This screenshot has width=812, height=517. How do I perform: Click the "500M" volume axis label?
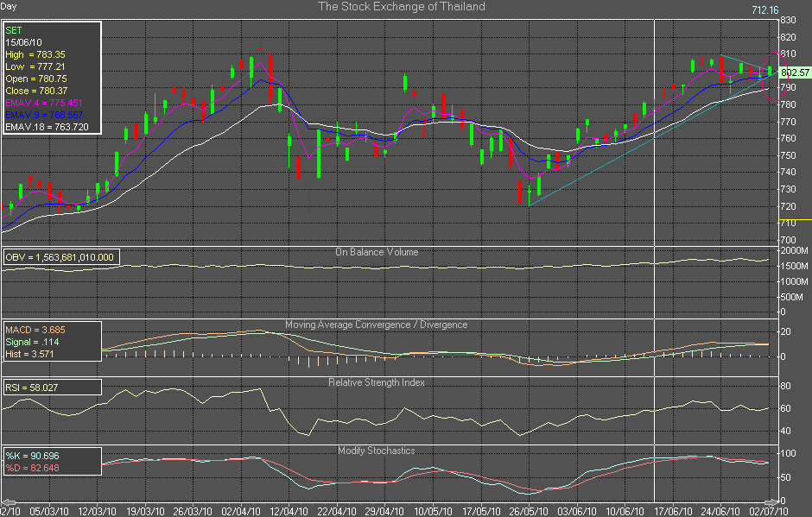pyautogui.click(x=792, y=297)
